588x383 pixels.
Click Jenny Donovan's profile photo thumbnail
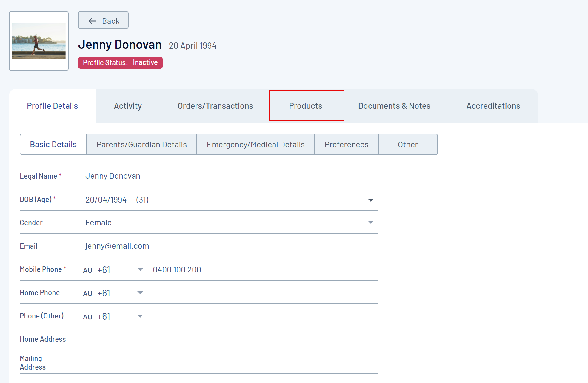39,41
